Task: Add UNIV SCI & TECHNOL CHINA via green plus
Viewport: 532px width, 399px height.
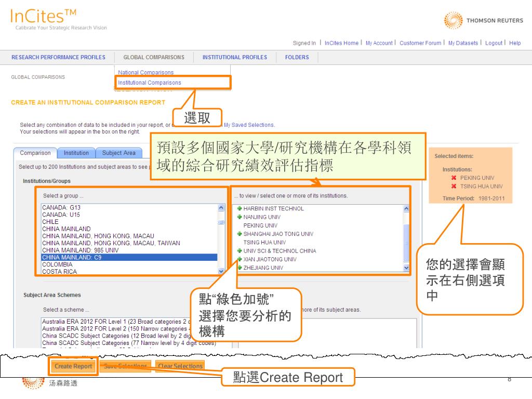Action: (239, 251)
